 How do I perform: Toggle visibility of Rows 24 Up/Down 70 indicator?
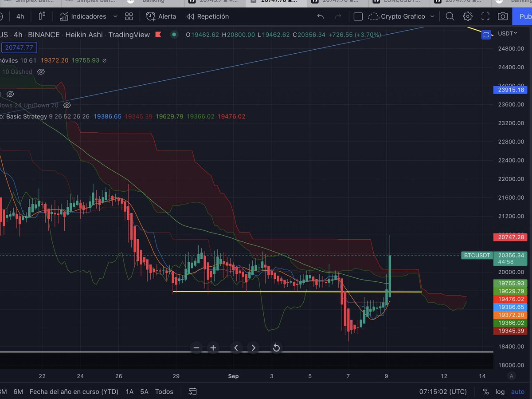pos(67,105)
